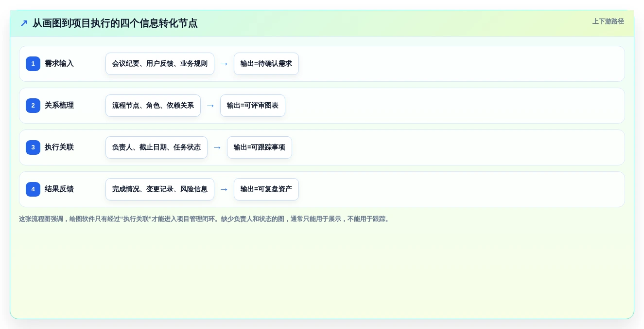
Task: Click the 输出=可跟踪事项 box
Action: coord(260,147)
